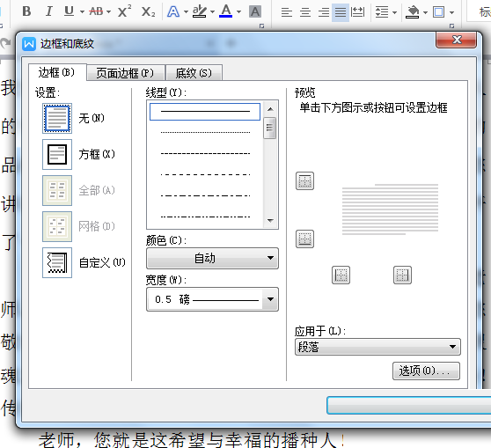Open strikethrough options dropdown arrow
The image size is (491, 448).
[x=108, y=12]
